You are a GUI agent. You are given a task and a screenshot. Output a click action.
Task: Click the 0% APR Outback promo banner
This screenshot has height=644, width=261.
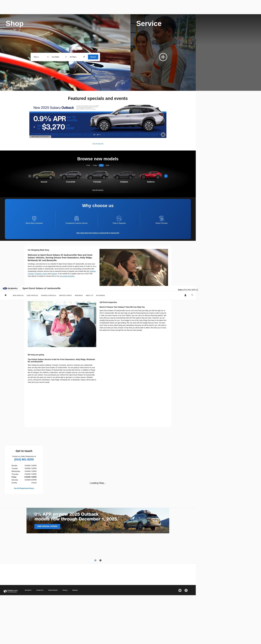pyautogui.click(x=98, y=521)
